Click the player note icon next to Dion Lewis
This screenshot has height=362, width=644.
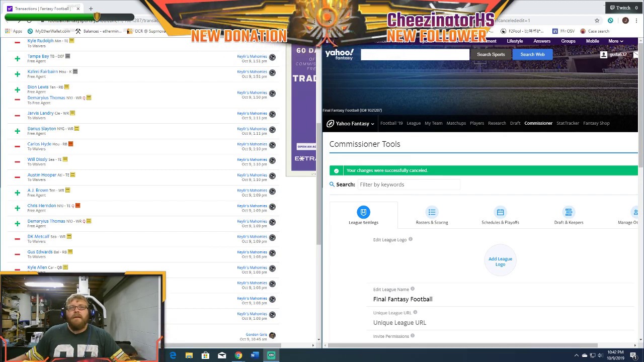[x=66, y=87]
